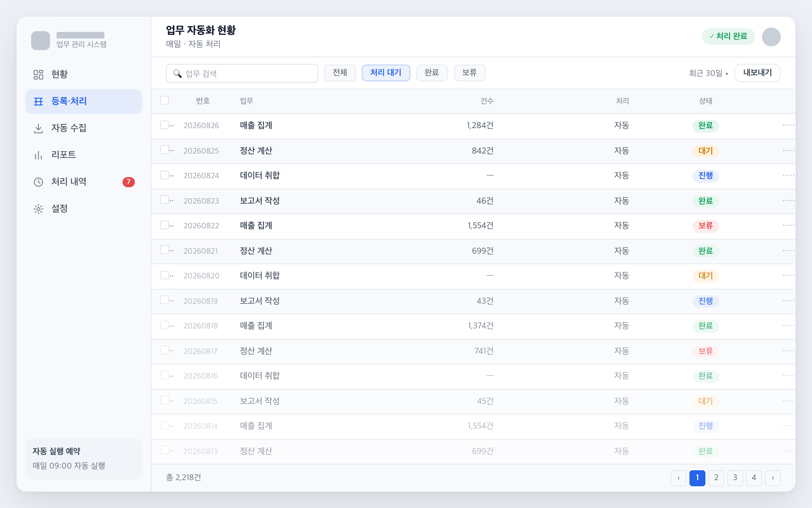
Task: Open more options for row 20260823
Action: [788, 201]
